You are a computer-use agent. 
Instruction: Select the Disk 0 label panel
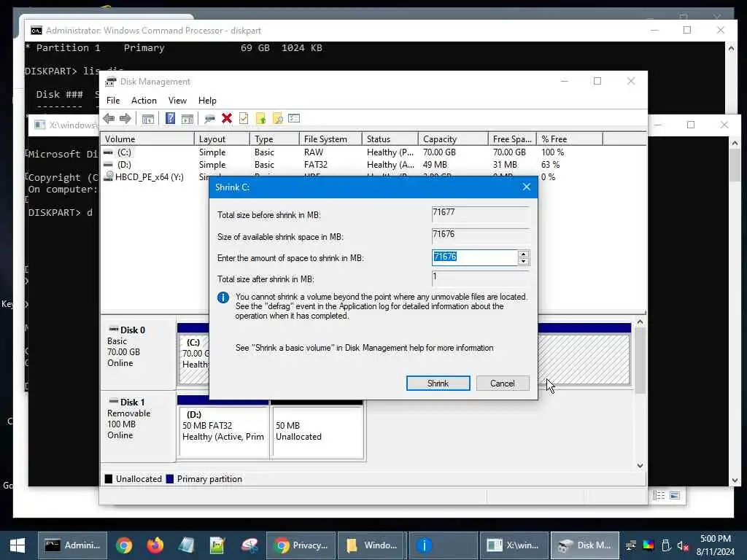coord(138,354)
